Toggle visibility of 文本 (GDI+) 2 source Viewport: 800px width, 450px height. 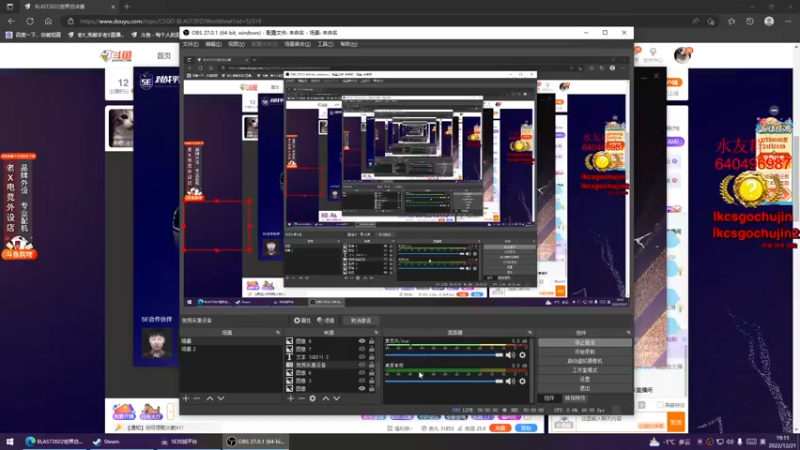[x=362, y=357]
